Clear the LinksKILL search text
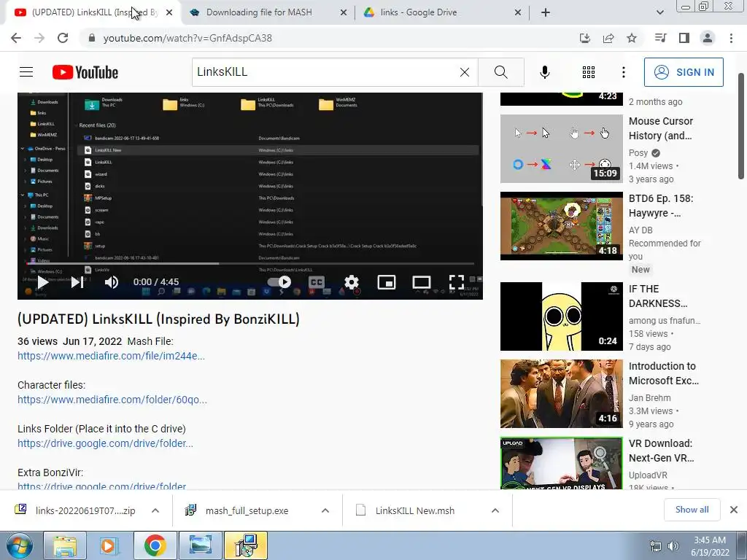 (x=465, y=72)
